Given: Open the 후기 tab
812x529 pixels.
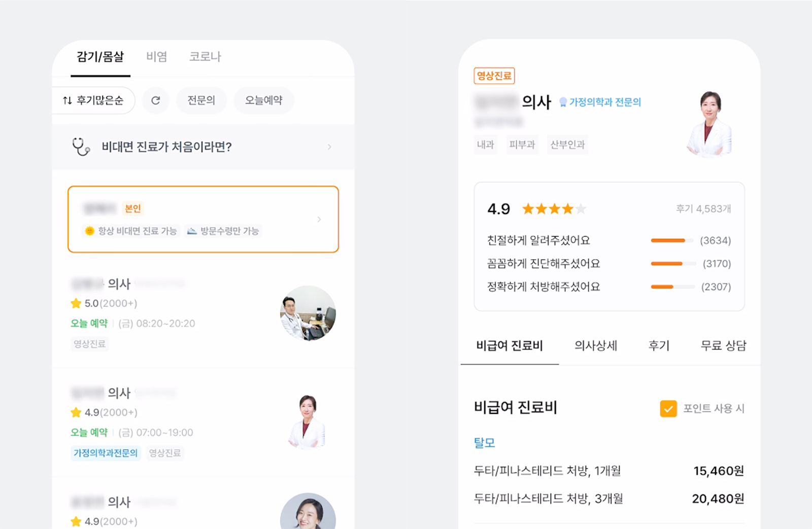Looking at the screenshot, I should click(x=659, y=346).
